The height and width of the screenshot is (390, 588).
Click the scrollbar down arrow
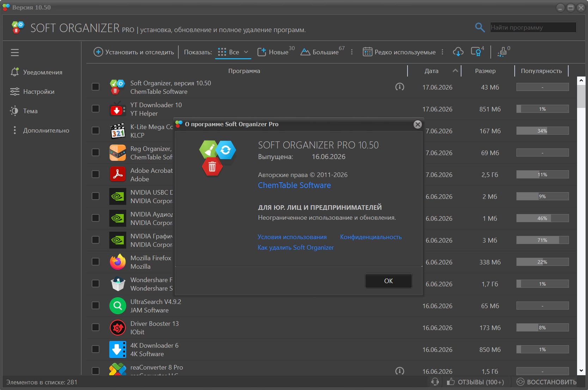tap(581, 371)
